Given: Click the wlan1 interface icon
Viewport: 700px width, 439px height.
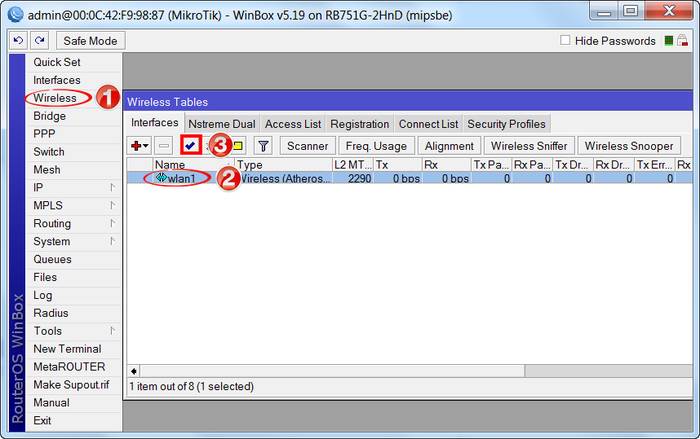Looking at the screenshot, I should click(161, 178).
